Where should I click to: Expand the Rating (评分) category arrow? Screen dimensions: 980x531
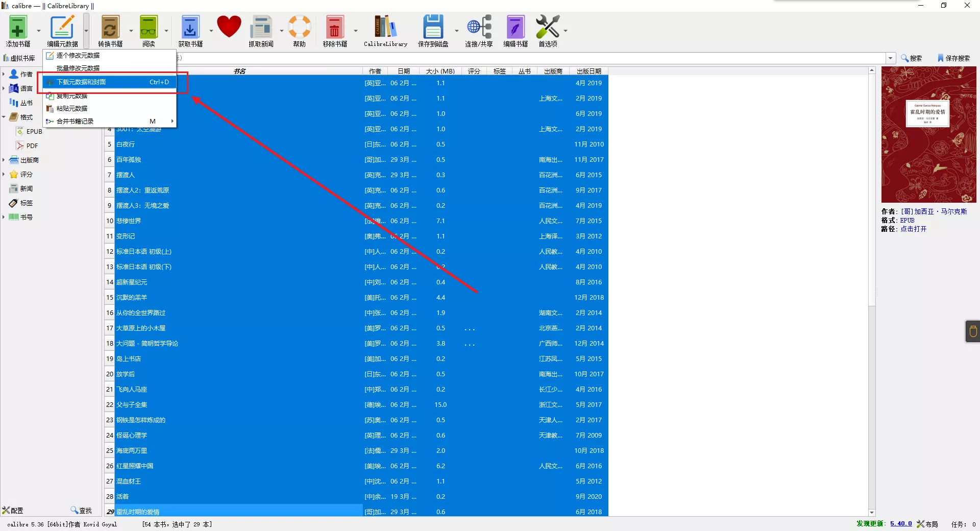pyautogui.click(x=4, y=174)
